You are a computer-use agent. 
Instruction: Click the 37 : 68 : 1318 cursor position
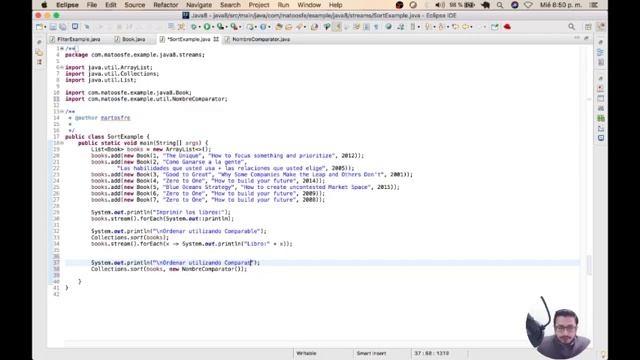(x=432, y=353)
